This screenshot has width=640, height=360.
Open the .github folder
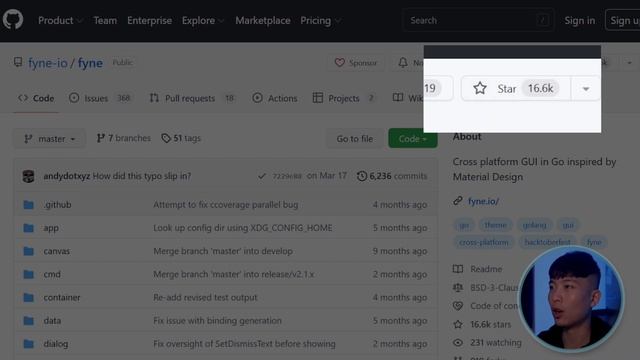58,204
